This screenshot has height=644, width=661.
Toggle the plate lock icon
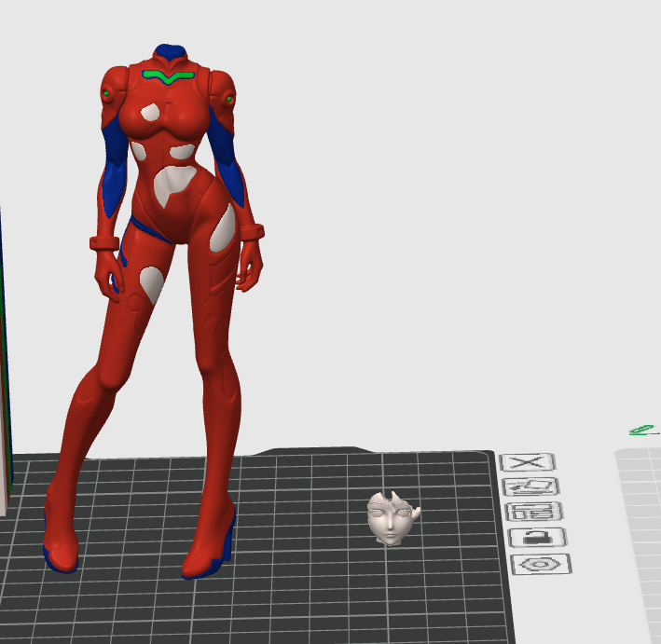tap(538, 538)
